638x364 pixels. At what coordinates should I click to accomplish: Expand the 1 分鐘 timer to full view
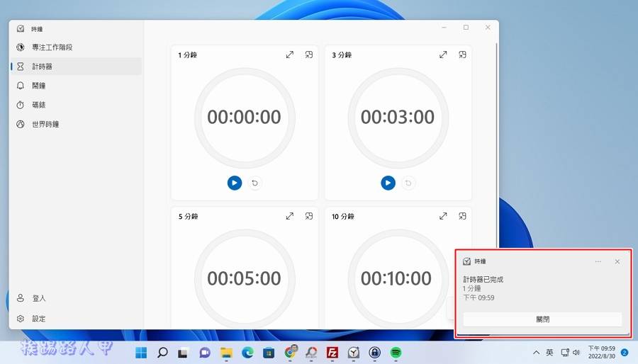289,55
